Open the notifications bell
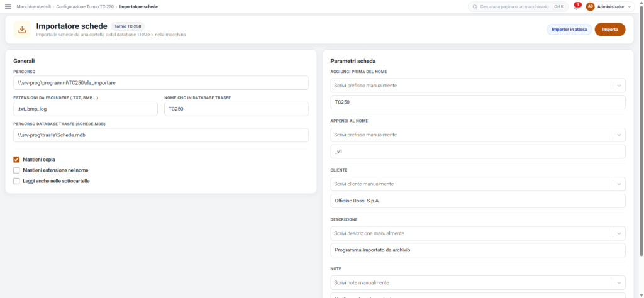The width and height of the screenshot is (644, 298). (577, 6)
